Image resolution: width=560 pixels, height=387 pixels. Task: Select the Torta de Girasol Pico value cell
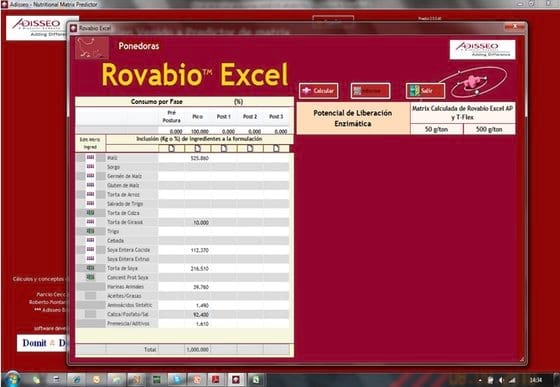coord(198,222)
